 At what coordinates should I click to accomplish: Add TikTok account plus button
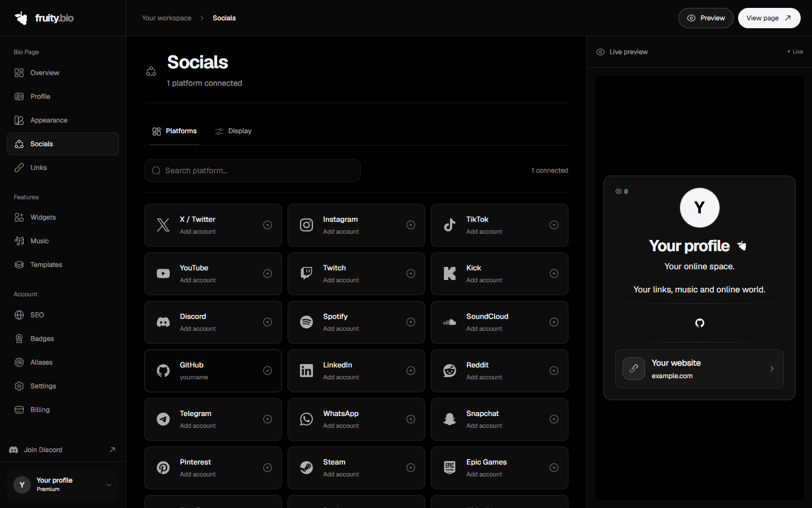(x=554, y=225)
